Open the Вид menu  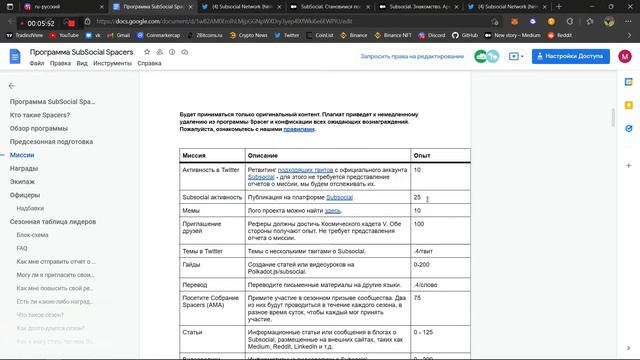(82, 63)
